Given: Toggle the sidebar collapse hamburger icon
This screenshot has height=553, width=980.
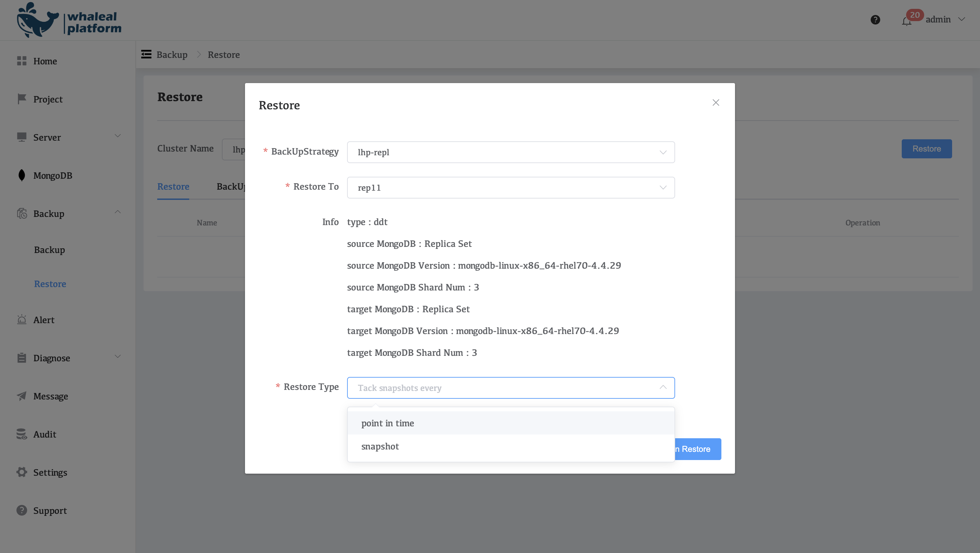Looking at the screenshot, I should tap(146, 54).
